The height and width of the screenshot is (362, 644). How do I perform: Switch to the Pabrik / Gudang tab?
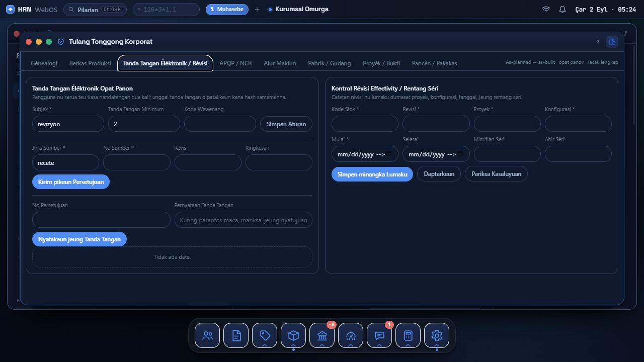[x=330, y=63]
